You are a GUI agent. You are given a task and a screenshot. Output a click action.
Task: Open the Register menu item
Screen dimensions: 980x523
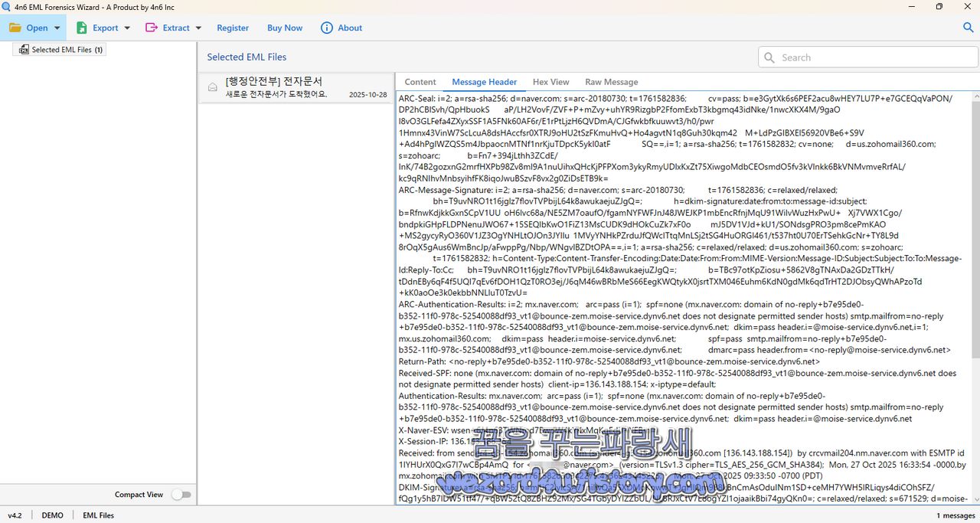click(233, 28)
